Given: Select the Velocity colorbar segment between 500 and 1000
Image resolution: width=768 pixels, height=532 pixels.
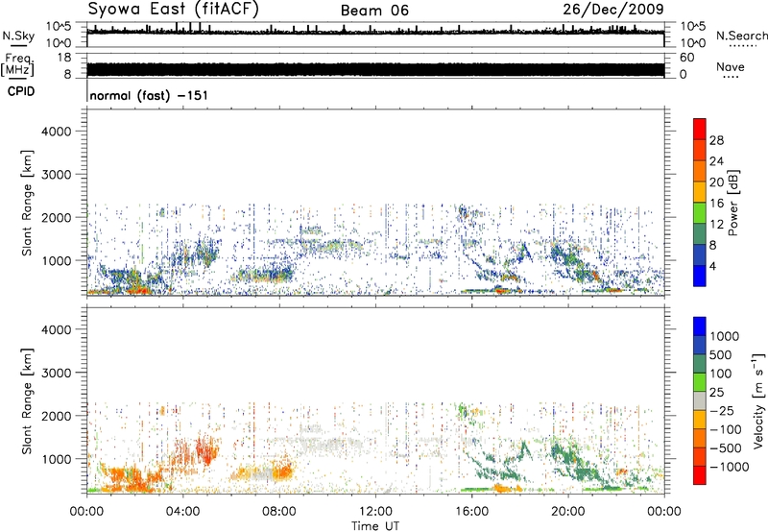Looking at the screenshot, I should point(700,346).
